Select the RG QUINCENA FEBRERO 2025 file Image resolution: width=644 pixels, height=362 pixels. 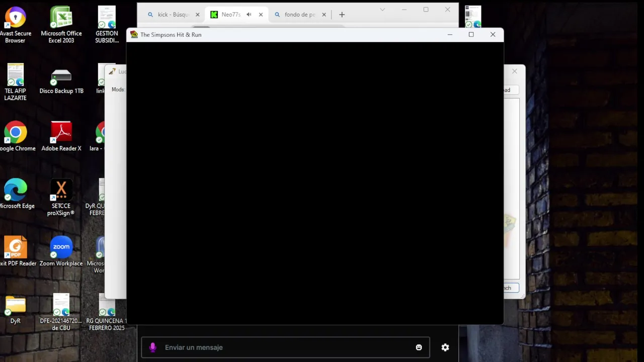coord(106,312)
